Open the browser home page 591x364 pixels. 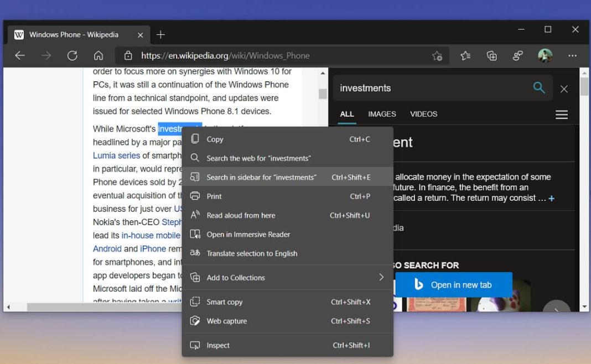pos(98,55)
